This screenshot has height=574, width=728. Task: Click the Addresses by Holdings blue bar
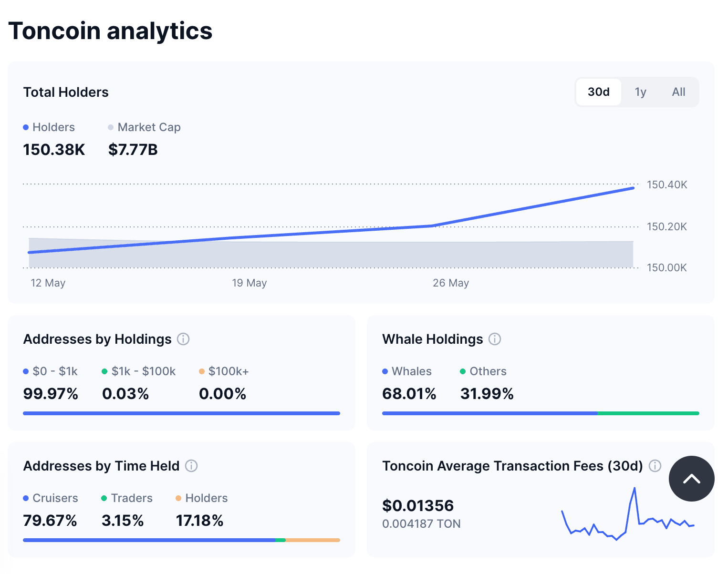click(x=181, y=413)
